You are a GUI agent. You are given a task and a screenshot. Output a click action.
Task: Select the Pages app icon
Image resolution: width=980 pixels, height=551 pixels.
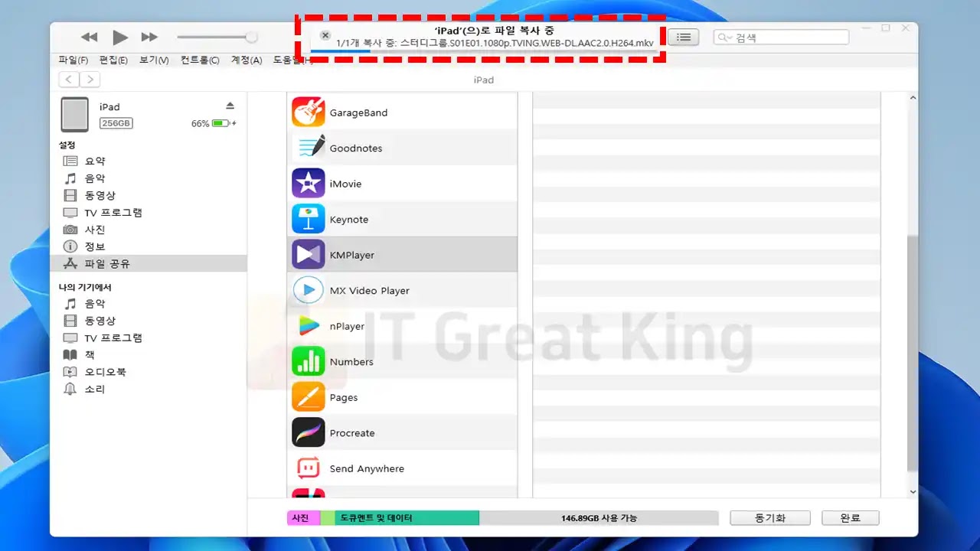click(309, 397)
